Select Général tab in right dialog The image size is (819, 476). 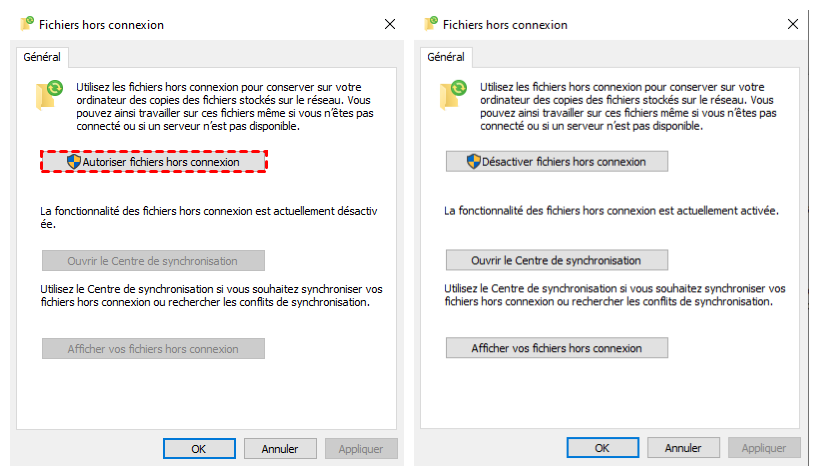click(446, 57)
